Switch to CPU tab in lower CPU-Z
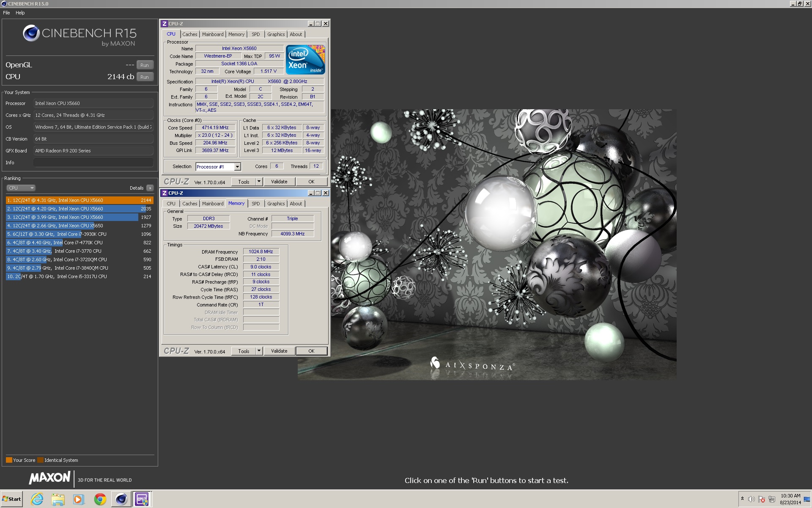This screenshot has height=508, width=812. pos(171,204)
